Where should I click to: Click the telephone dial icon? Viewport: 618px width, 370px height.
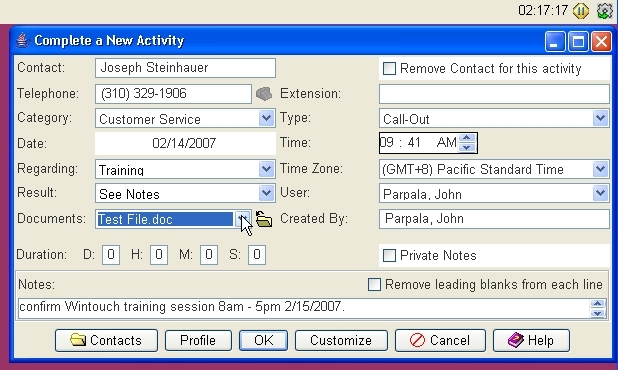click(264, 94)
